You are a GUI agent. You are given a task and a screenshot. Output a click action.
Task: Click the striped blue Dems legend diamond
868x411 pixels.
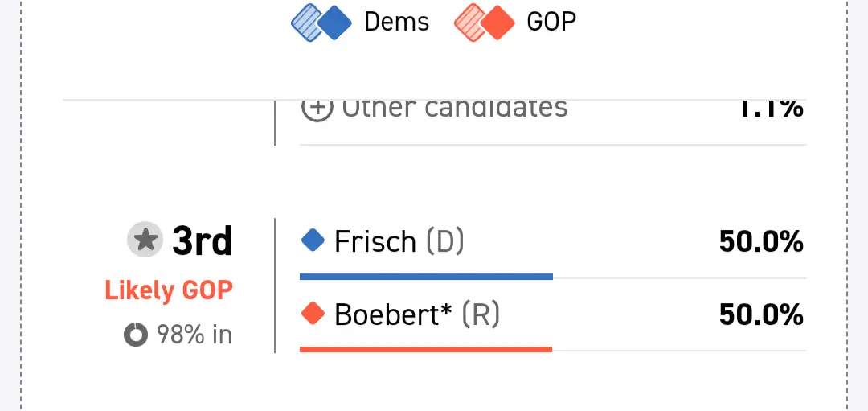[306, 23]
